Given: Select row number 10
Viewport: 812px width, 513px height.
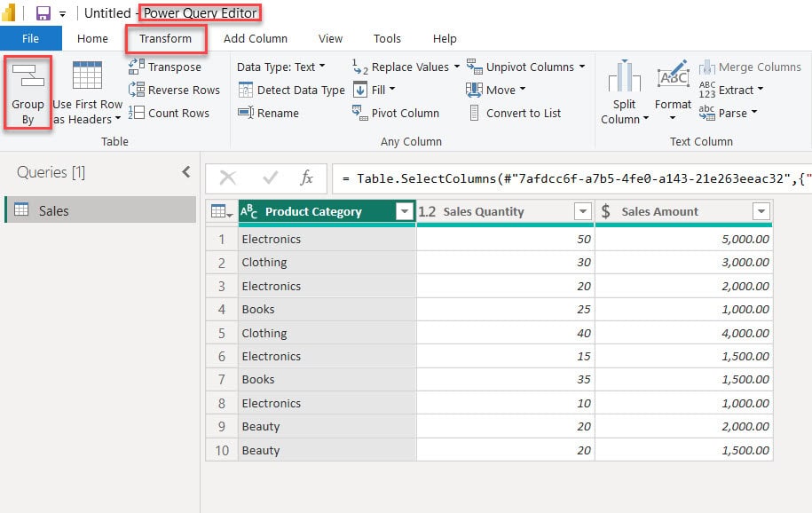Looking at the screenshot, I should pos(222,450).
